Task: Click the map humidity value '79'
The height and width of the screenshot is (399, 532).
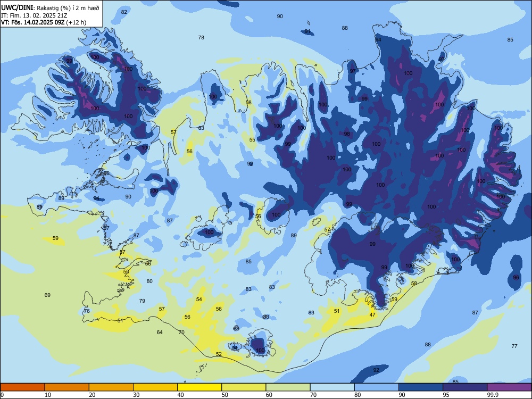Action: click(x=142, y=301)
